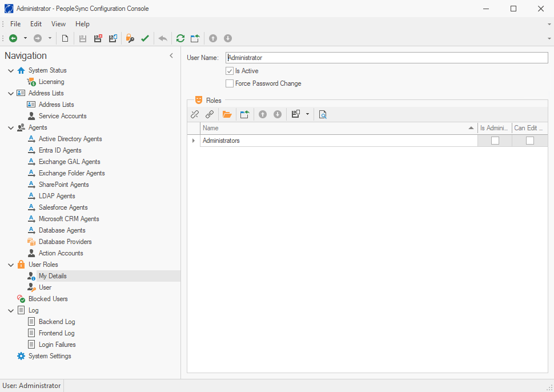
Task: Open the Edit menu
Action: pos(36,23)
